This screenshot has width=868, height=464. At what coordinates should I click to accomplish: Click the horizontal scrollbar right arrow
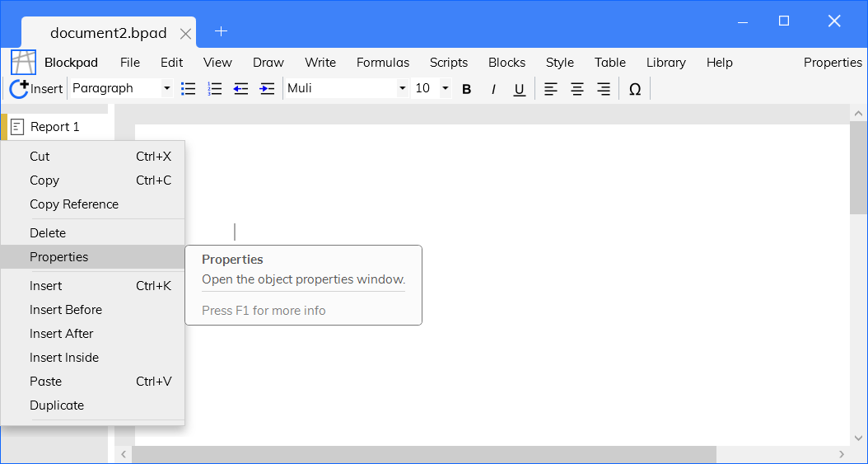point(842,455)
